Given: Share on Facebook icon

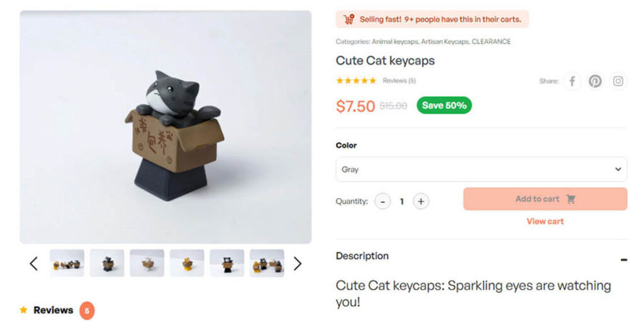Looking at the screenshot, I should [572, 81].
